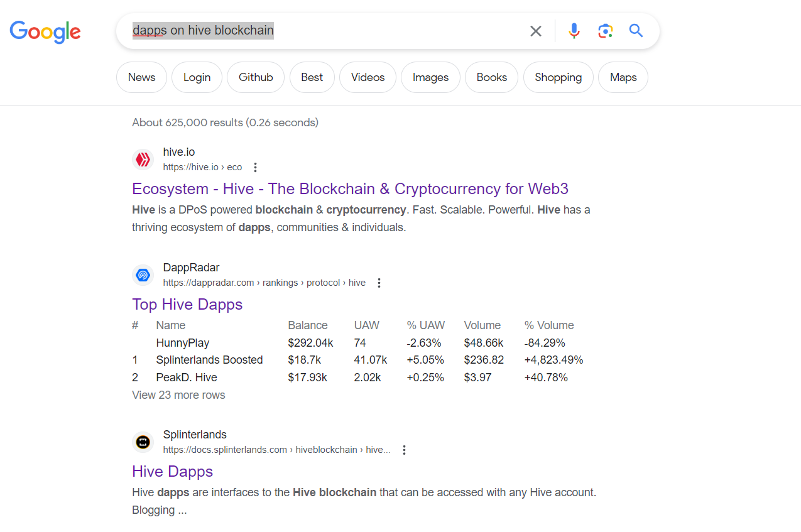Screen dimensions: 801x532
Task: Open the three-dot menu for DappRadar result
Action: point(379,283)
